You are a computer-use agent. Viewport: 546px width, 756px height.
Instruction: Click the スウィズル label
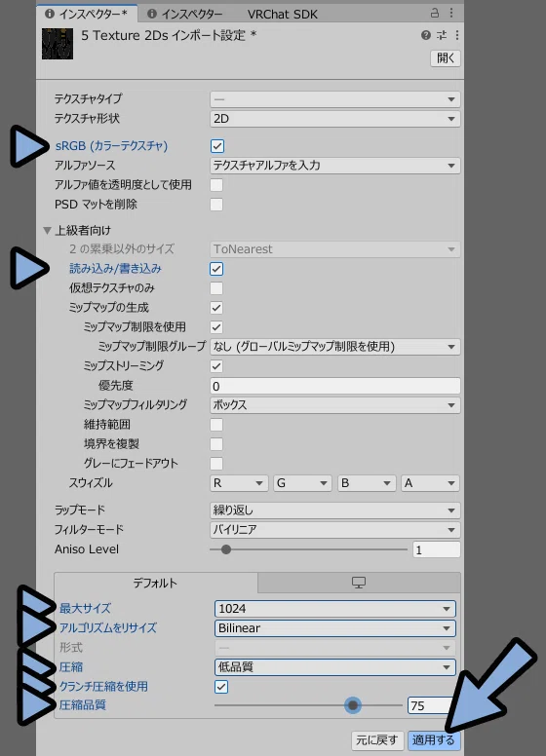[91, 483]
